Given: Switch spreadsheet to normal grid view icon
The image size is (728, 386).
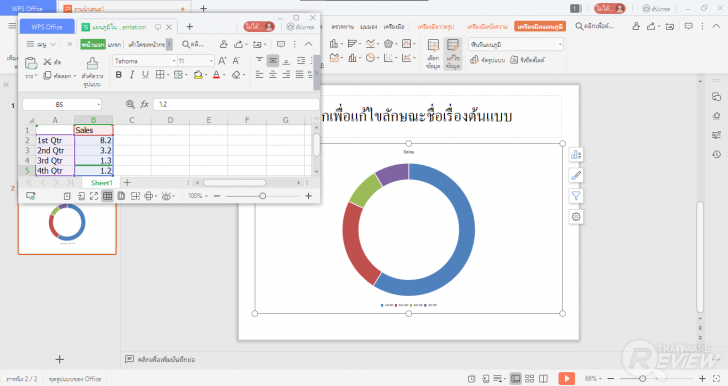Looking at the screenshot, I should tap(107, 196).
